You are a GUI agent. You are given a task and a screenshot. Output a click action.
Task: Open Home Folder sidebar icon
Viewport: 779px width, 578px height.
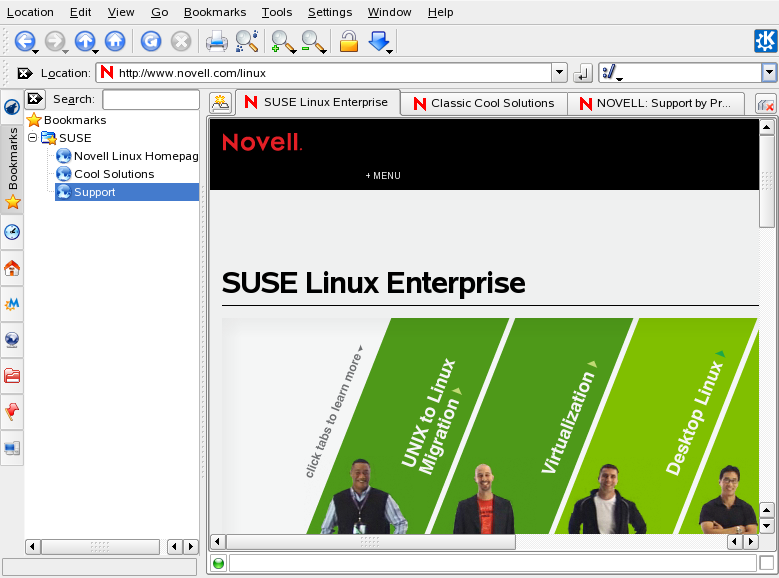tap(12, 268)
